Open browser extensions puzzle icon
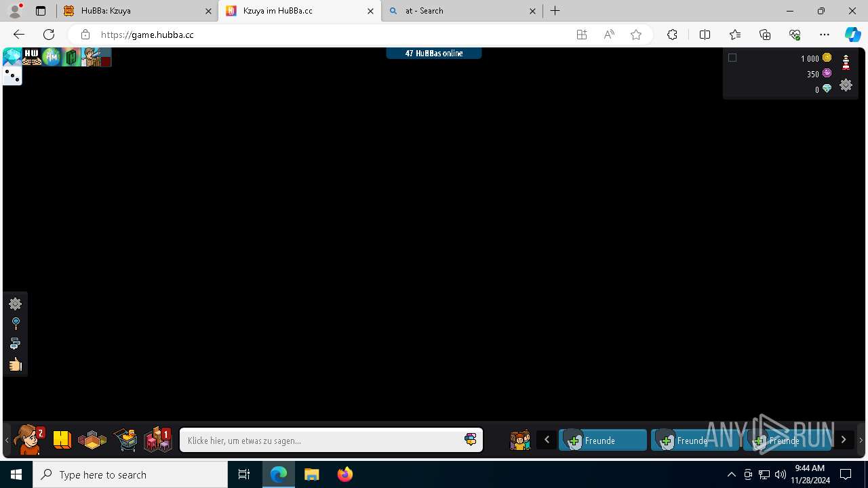This screenshot has height=488, width=868. click(672, 35)
